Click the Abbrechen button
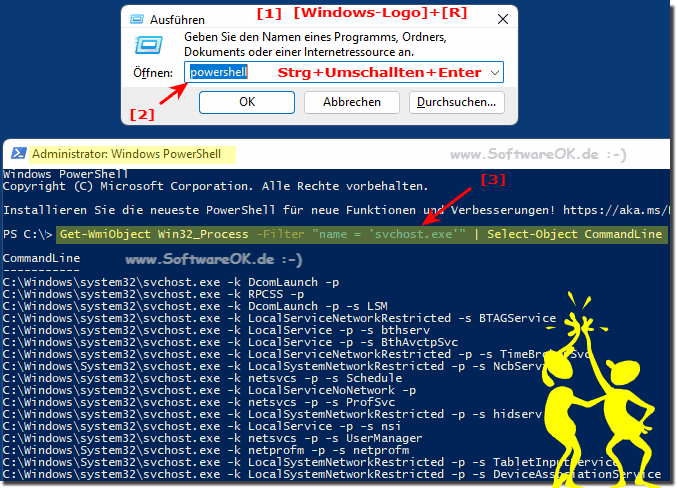The image size is (677, 488). point(352,102)
